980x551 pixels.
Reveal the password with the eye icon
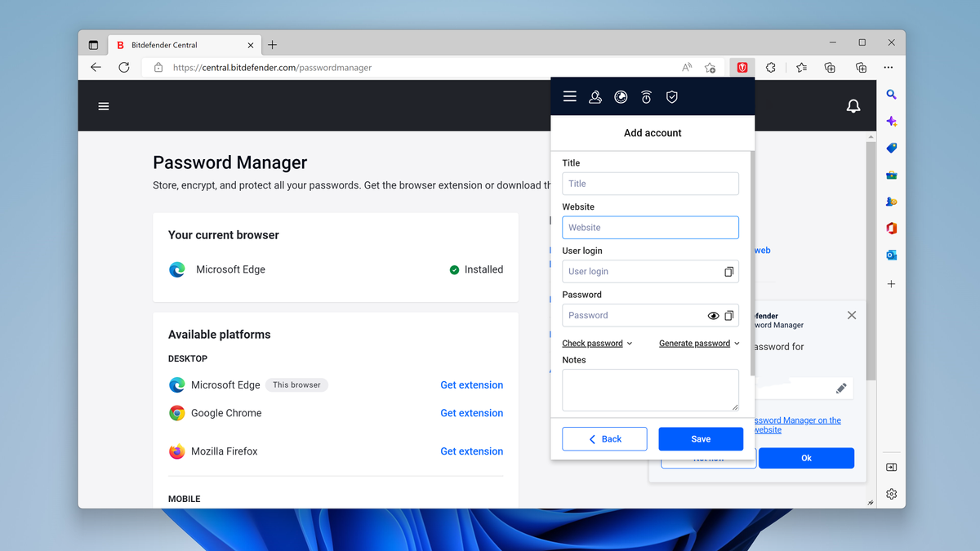point(712,315)
